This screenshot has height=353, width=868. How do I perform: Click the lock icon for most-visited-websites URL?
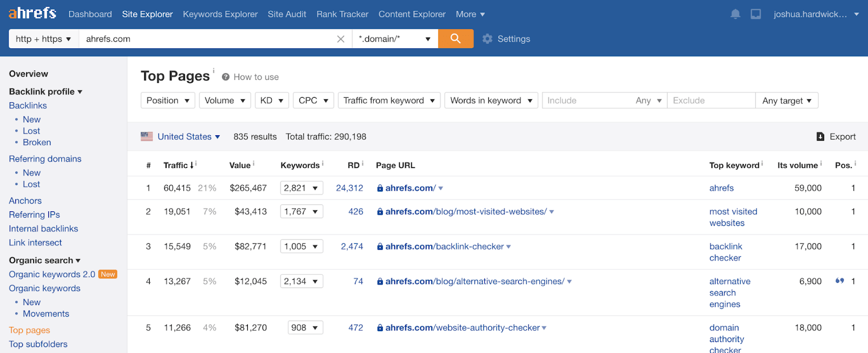click(380, 212)
